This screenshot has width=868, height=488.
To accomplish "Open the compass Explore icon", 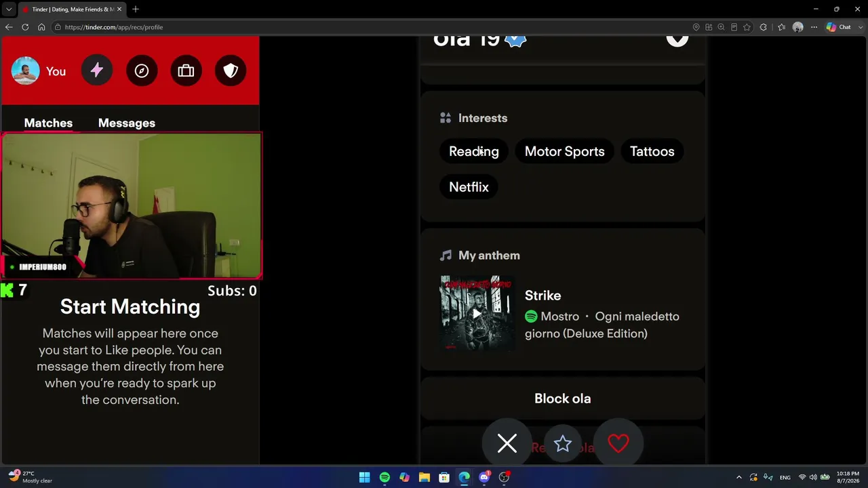I will tap(142, 71).
